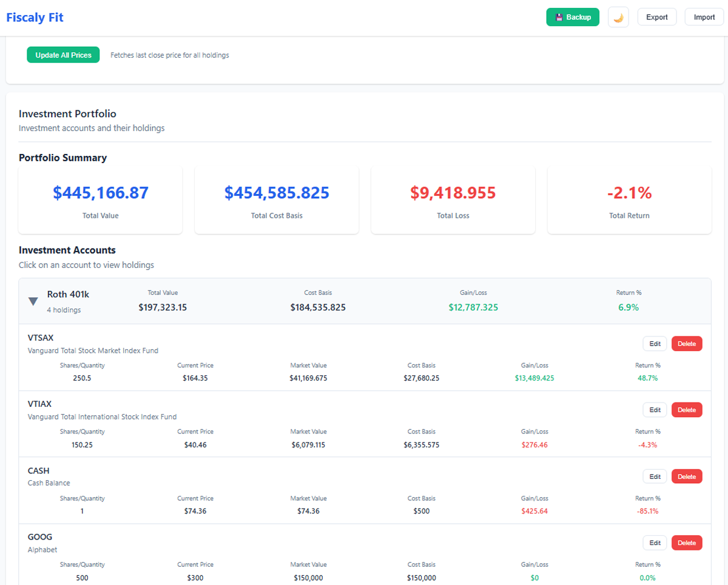
Task: Open the Export dialog
Action: pyautogui.click(x=657, y=17)
